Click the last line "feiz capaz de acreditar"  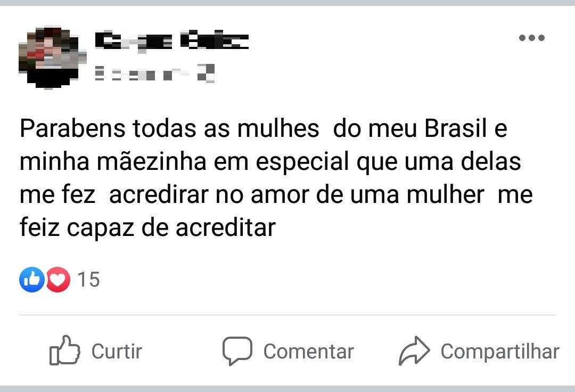pos(147,228)
